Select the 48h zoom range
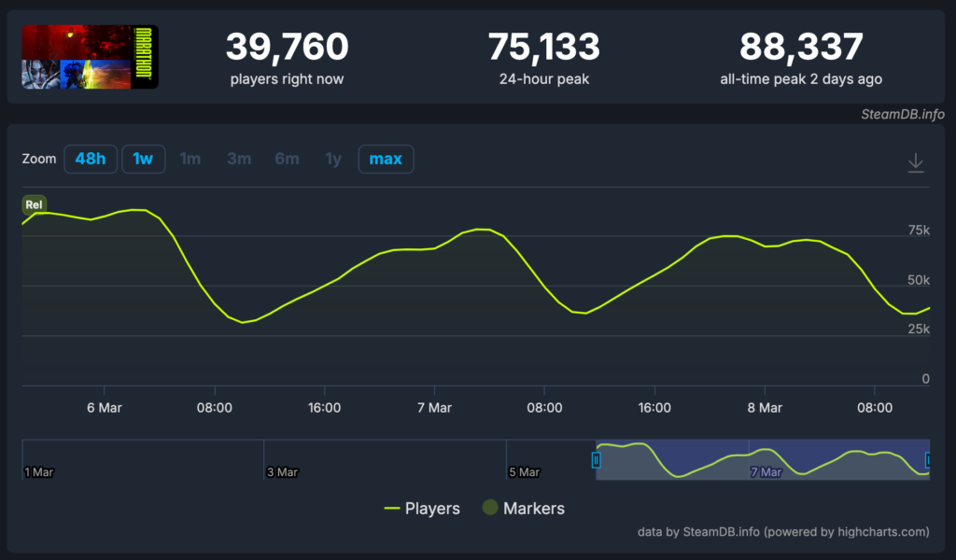The image size is (956, 560). (x=90, y=159)
